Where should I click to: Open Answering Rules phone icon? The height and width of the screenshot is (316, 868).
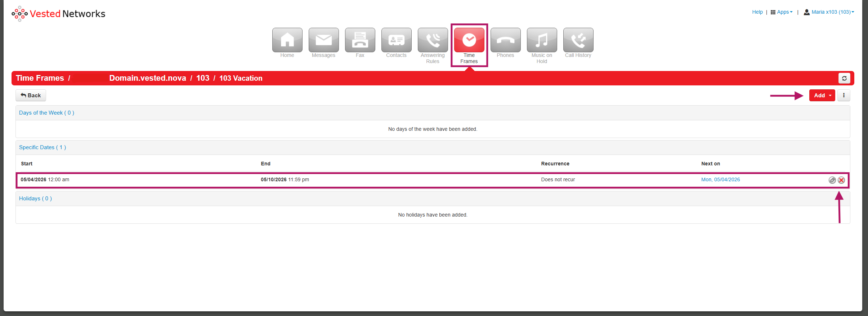433,40
